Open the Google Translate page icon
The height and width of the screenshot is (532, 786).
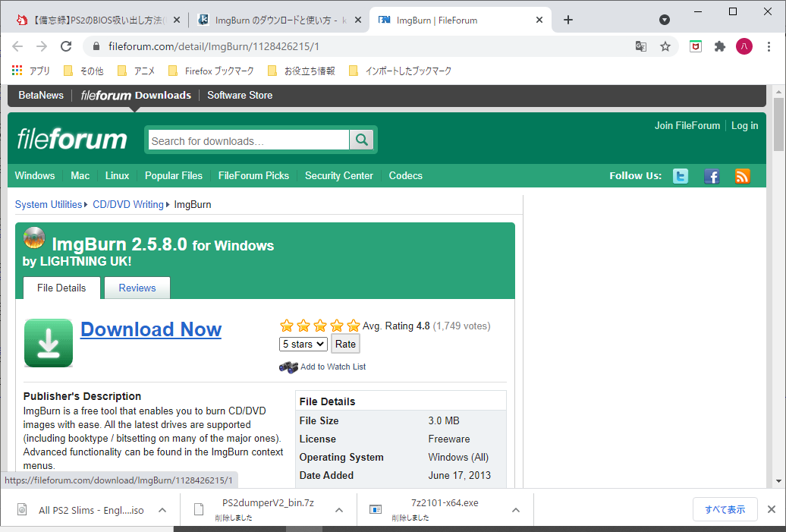[640, 46]
